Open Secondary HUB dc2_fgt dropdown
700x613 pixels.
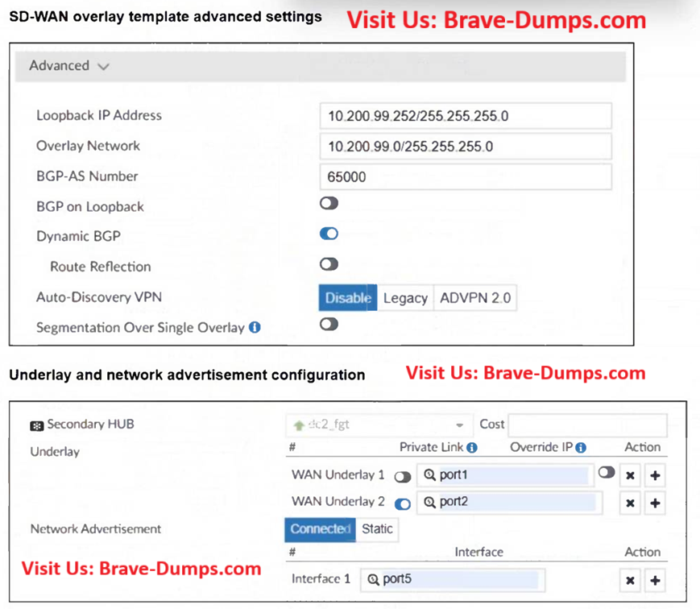[378, 425]
